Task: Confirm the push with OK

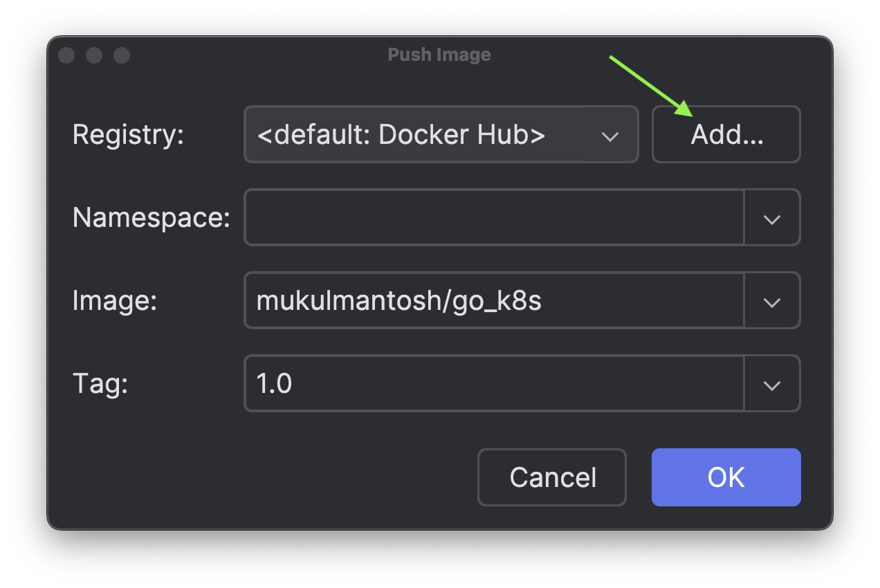Action: click(x=726, y=477)
